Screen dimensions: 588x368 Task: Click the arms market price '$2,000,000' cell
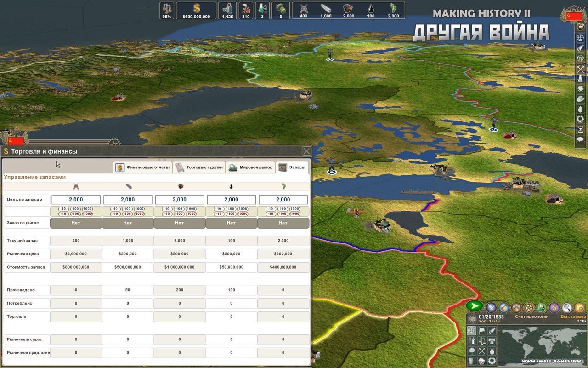76,253
